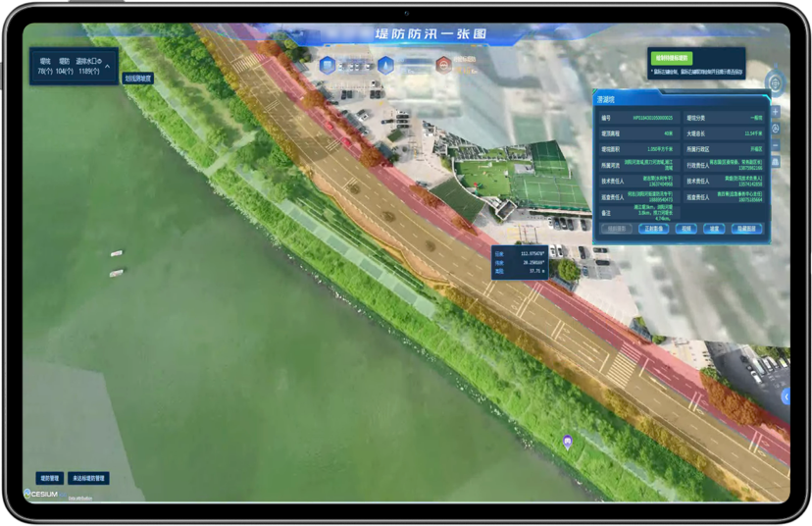Click the compass navigation control

[x=775, y=82]
